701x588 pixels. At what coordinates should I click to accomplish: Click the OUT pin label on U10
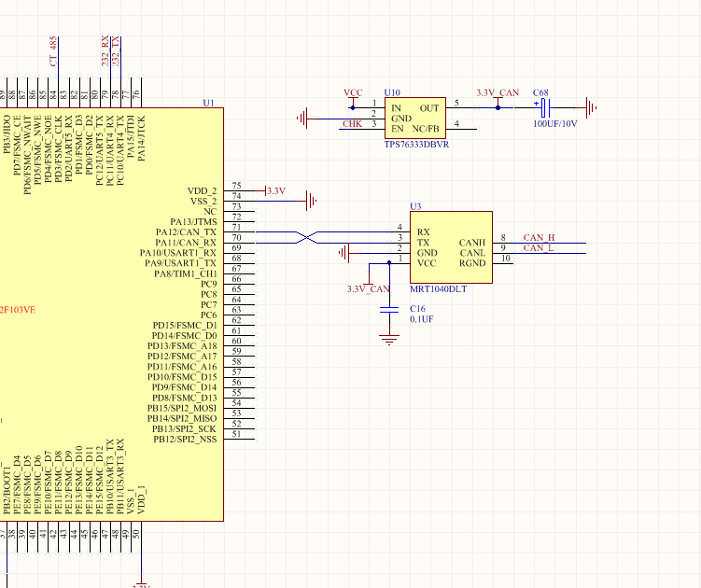coord(429,108)
